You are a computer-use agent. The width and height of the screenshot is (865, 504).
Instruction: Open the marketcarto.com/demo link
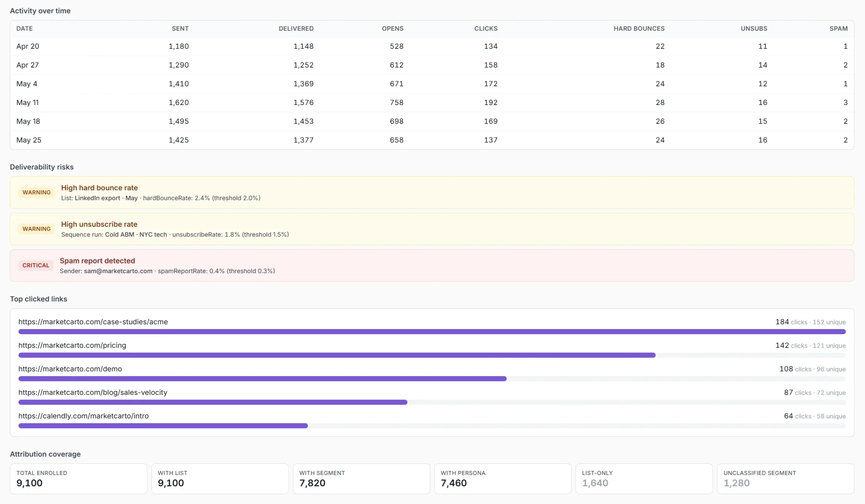coord(70,369)
